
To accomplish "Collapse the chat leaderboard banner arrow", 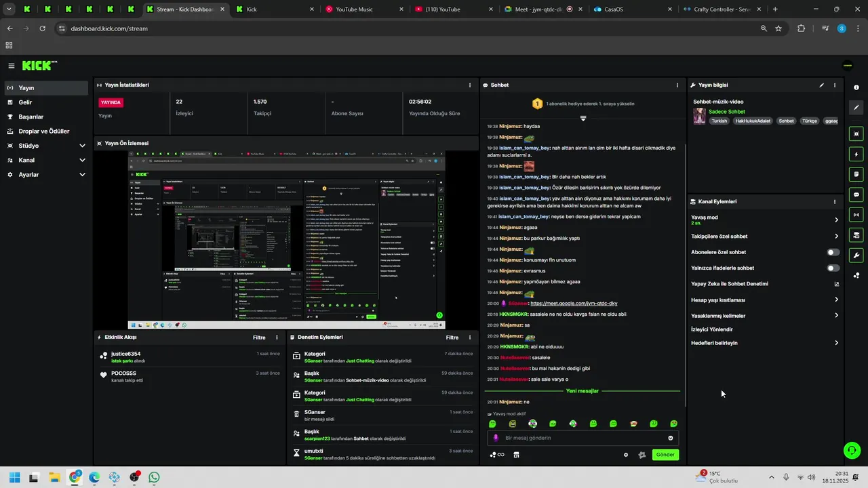I will [x=583, y=118].
